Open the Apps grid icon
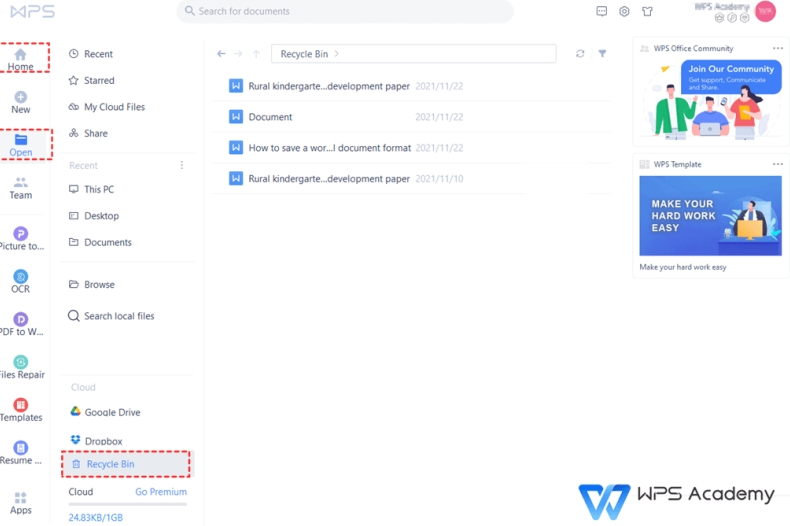Viewport: 790px width, 526px height. coord(20,502)
